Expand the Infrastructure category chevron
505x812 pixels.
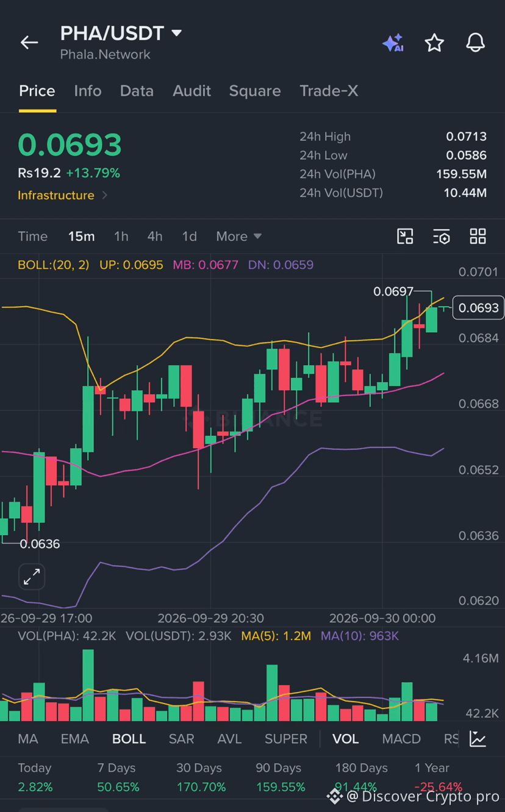(105, 195)
